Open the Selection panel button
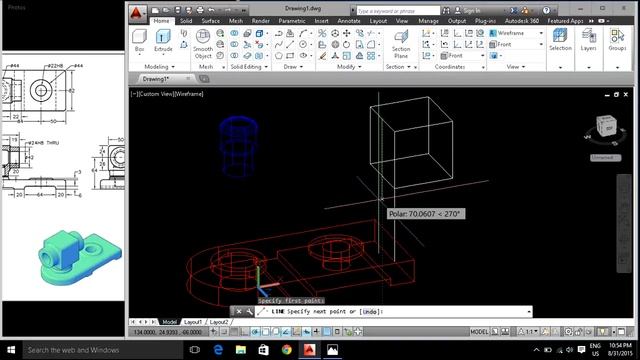This screenshot has width=640, height=360. coord(560,40)
